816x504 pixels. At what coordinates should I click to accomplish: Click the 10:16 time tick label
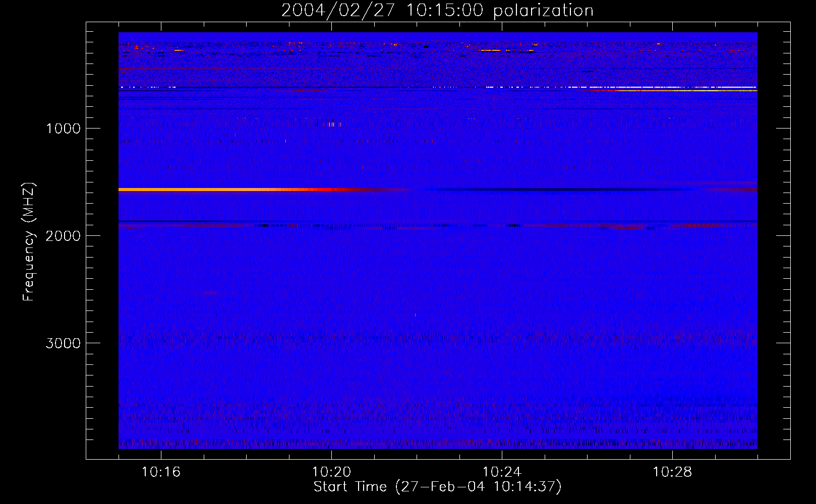click(161, 472)
